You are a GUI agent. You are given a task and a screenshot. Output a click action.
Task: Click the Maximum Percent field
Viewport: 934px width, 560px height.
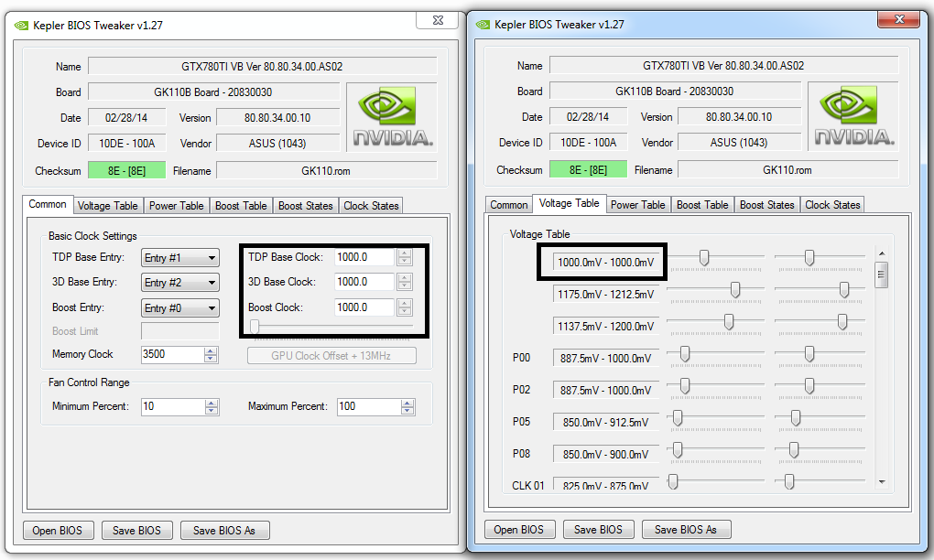(369, 406)
